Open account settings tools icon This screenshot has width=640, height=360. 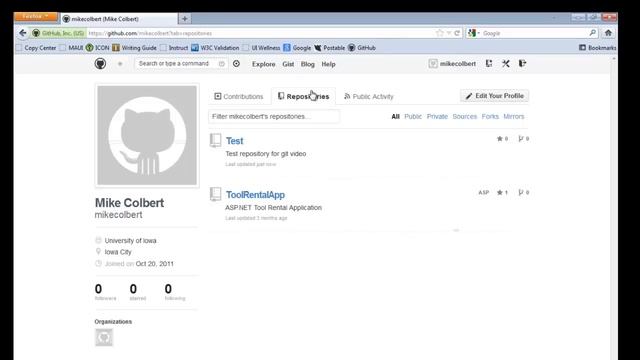pyautogui.click(x=506, y=63)
